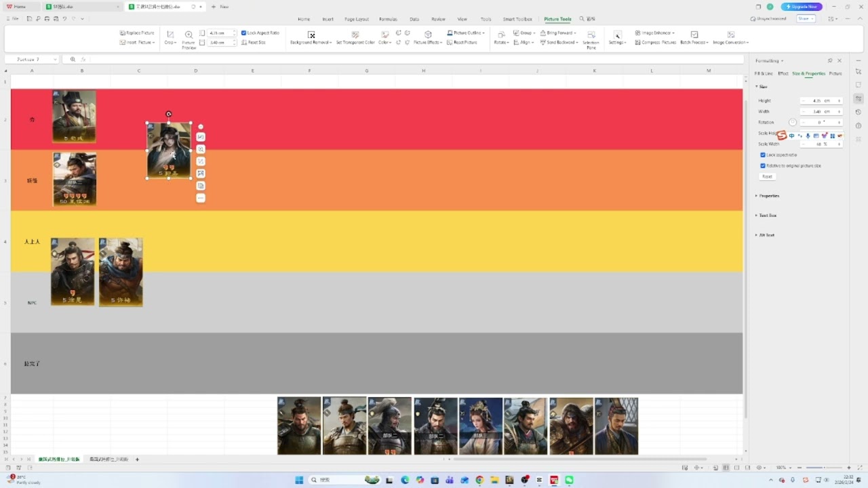Click the Rotate icon in ribbon
This screenshot has height=488, width=868.
[501, 35]
